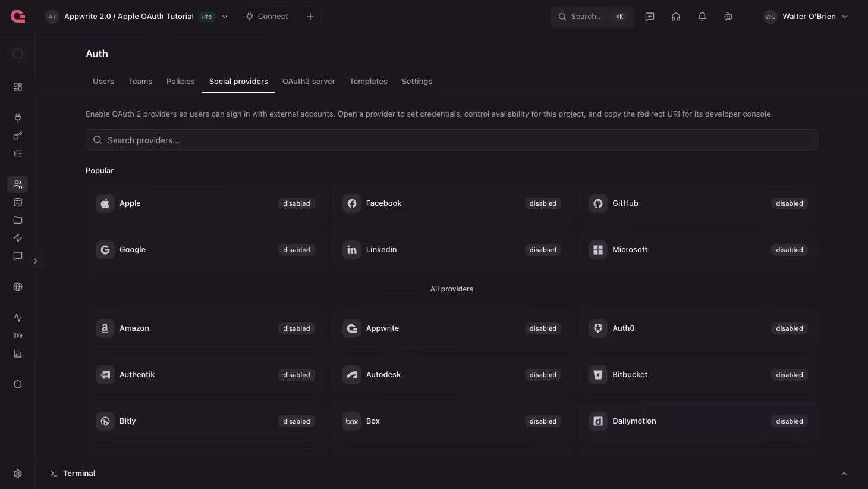Open the robot assistant icon in the top bar
The width and height of the screenshot is (868, 489).
point(728,17)
